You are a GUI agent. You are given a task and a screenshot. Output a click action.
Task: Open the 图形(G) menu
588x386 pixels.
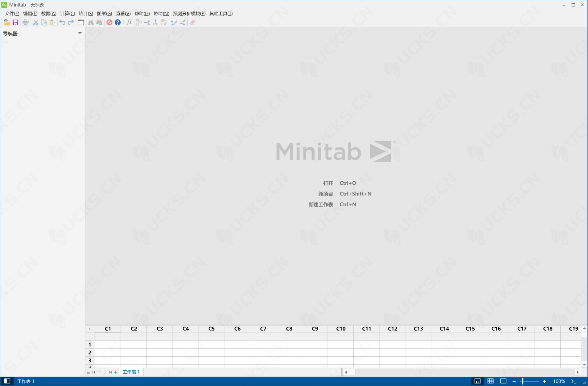(x=105, y=14)
